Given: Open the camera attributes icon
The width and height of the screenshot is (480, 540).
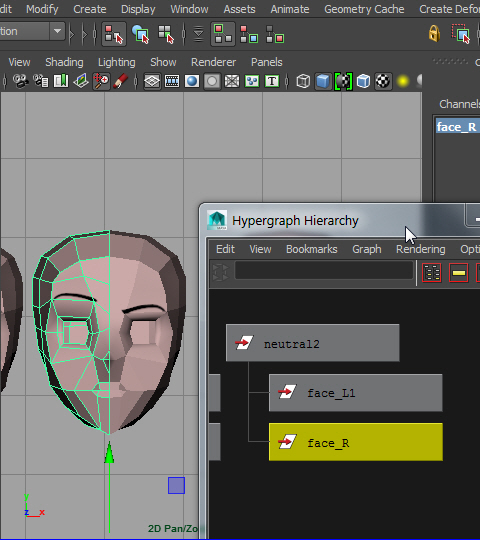Looking at the screenshot, I should (41, 81).
